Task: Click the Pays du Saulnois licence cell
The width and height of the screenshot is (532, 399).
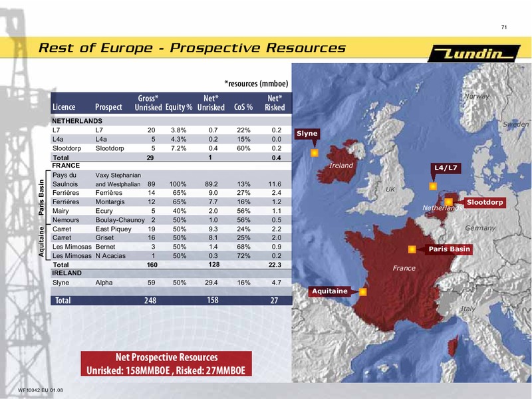Action: click(65, 180)
